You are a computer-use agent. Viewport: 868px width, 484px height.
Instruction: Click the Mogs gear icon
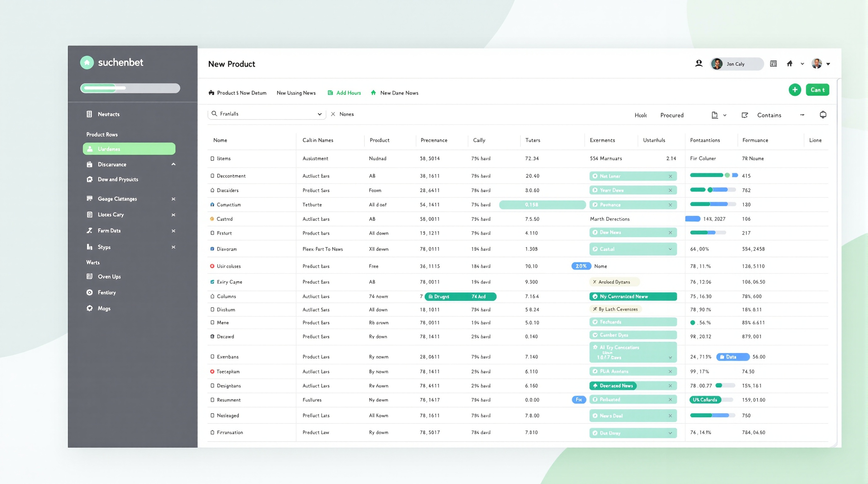tap(89, 308)
